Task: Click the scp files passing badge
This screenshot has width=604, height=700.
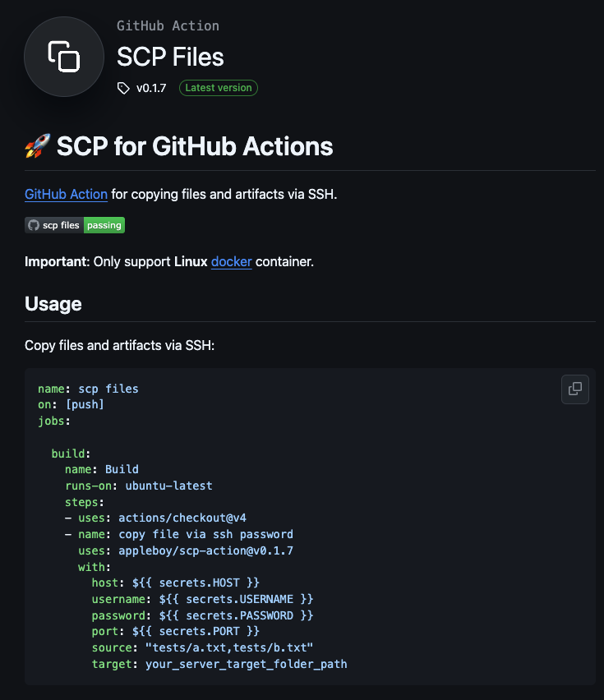Action: click(x=75, y=225)
